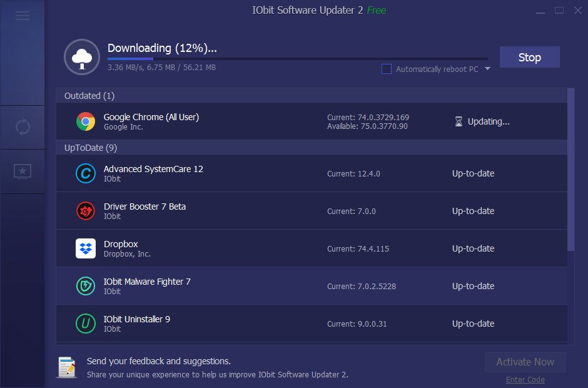
Task: Click Activate Now button
Action: [525, 362]
